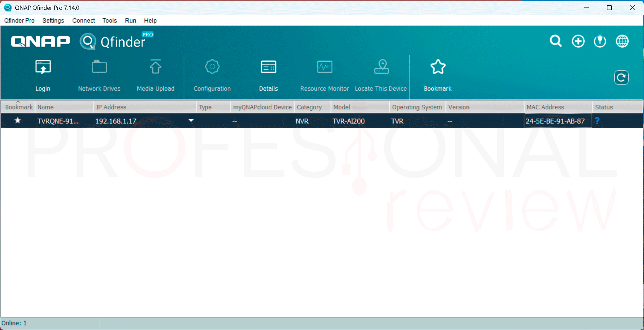Click the power plug icon
Viewport: 644px width, 330px height.
point(600,41)
